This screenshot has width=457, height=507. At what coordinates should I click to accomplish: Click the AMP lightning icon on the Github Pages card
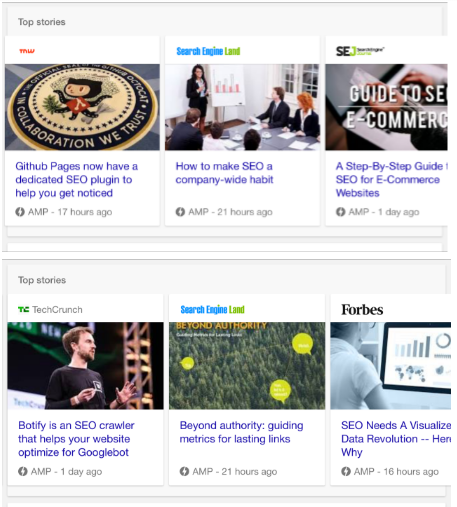click(x=20, y=212)
